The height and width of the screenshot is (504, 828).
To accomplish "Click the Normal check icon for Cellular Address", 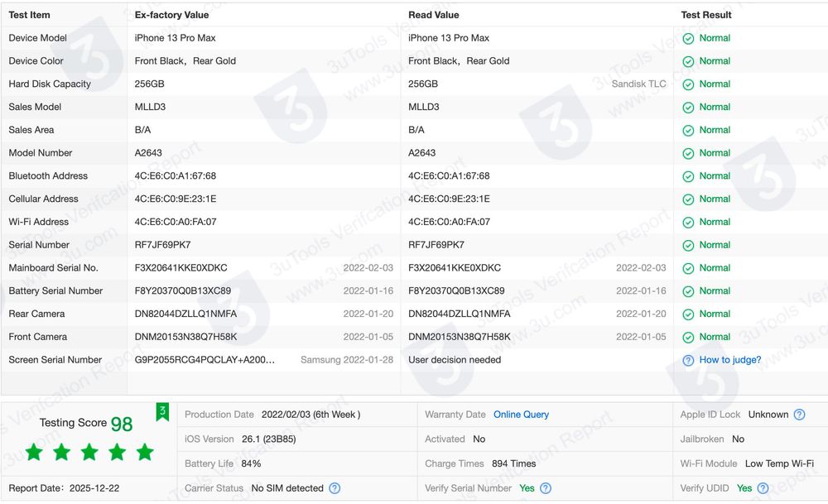I will [688, 199].
